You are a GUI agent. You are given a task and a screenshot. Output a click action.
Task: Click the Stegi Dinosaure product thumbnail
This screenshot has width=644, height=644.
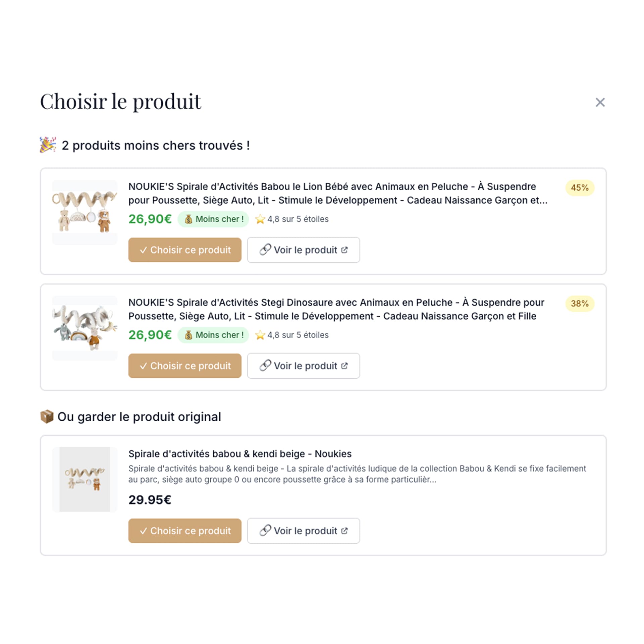[x=85, y=328]
